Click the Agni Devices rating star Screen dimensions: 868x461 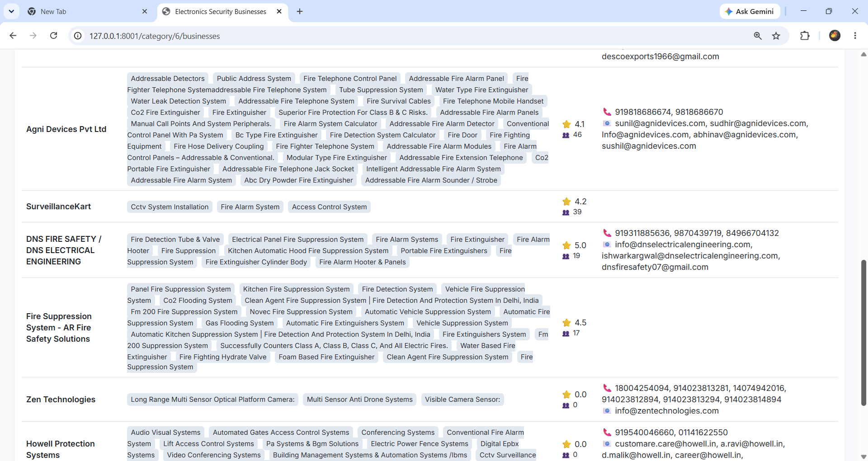(566, 124)
